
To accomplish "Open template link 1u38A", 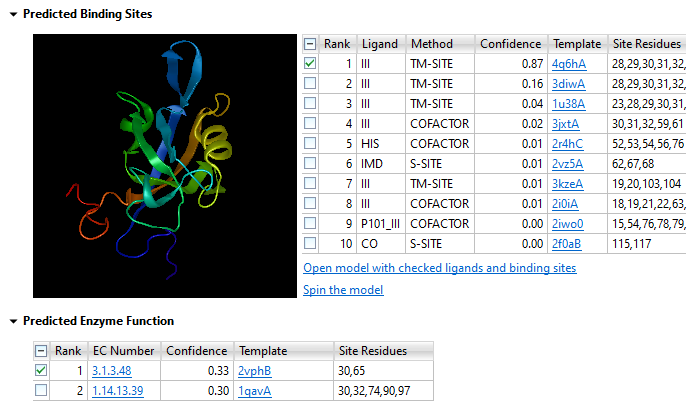I will tap(568, 104).
